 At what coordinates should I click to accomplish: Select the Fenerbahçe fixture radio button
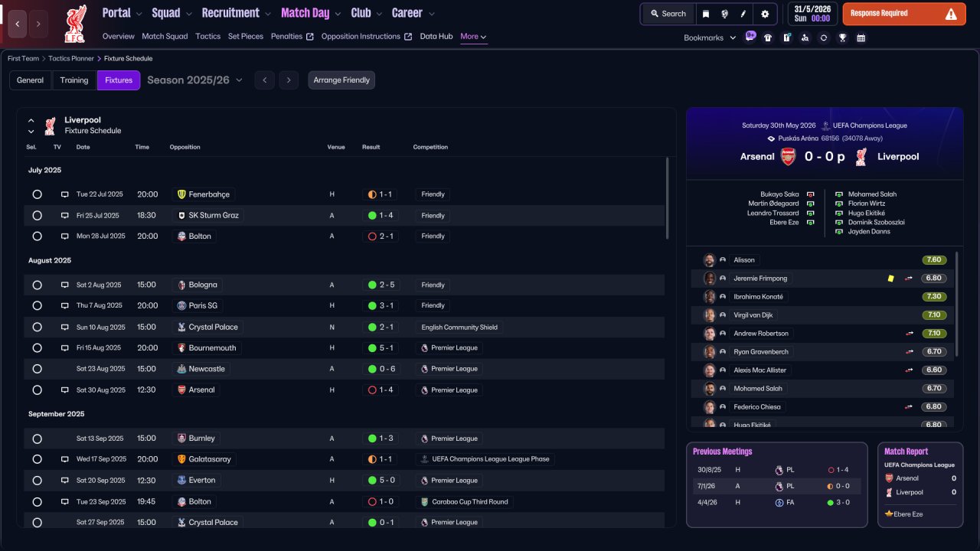click(37, 194)
